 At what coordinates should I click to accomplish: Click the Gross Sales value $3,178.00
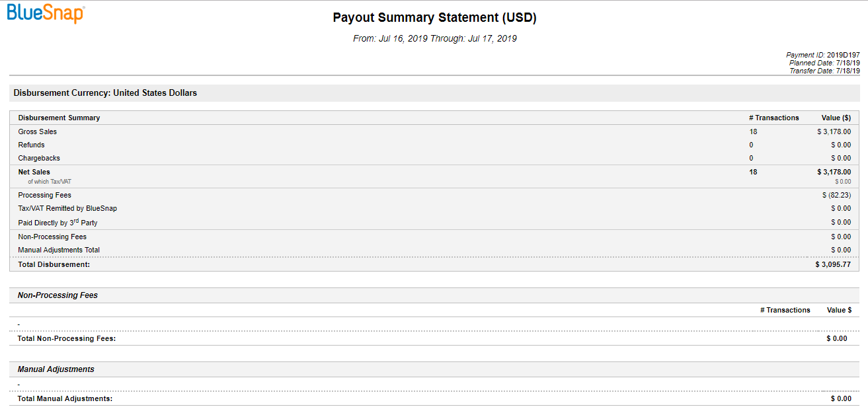(834, 131)
